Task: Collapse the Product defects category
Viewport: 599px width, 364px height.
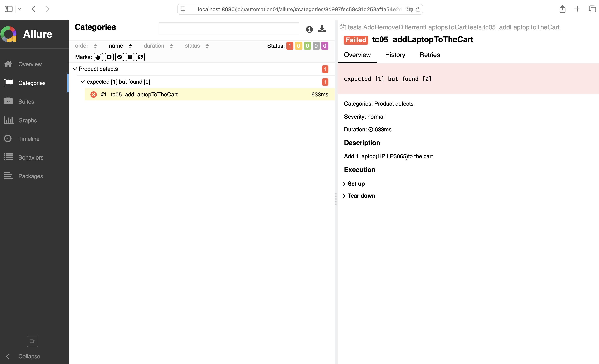Action: [x=75, y=69]
